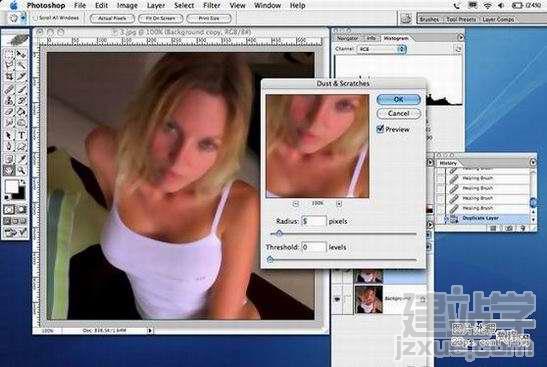
Task: Select the Rectangular Marquee tool
Action: 9,54
